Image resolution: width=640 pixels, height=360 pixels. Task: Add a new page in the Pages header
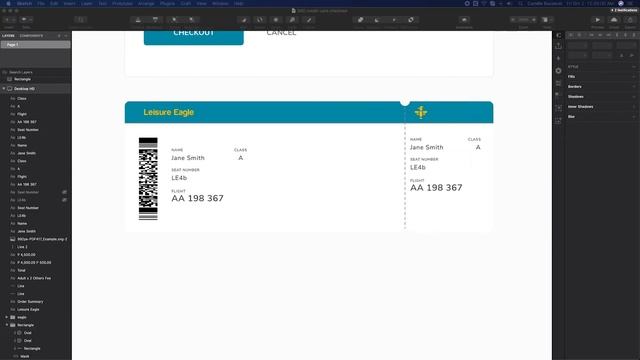click(x=59, y=36)
